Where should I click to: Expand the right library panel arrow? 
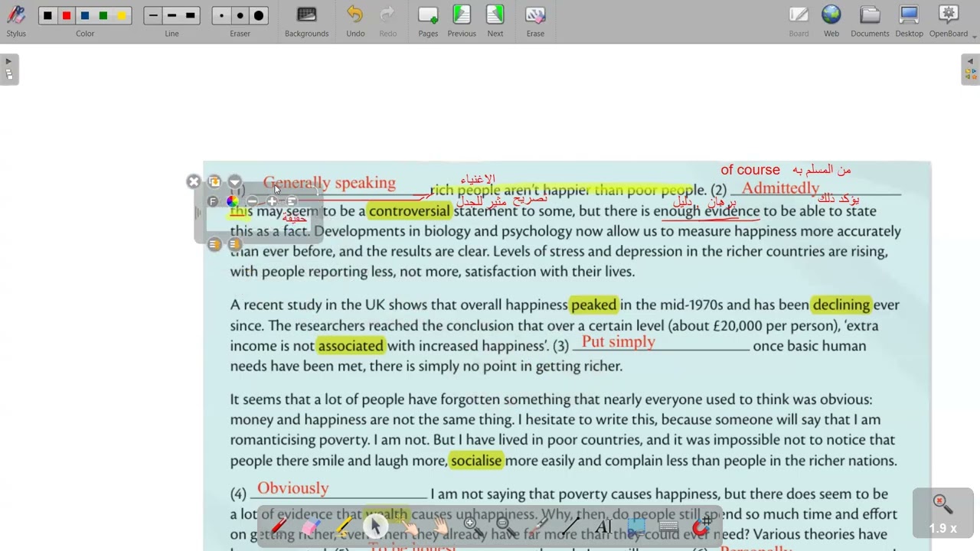(x=970, y=62)
